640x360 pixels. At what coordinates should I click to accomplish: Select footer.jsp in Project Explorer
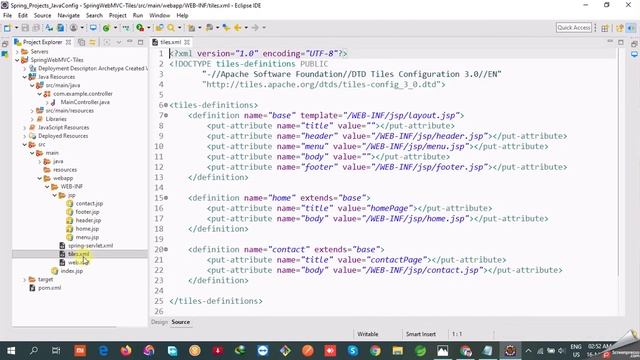[87, 212]
